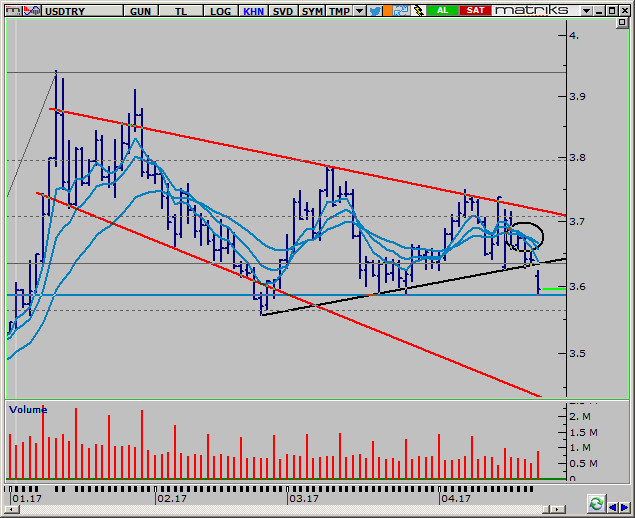Click the green refresh icon at bottom right
Image resolution: width=635 pixels, height=518 pixels.
(596, 503)
